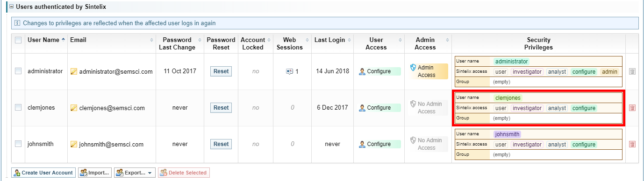Click the Delete Selected button
Screen dimensions: 644x181
[184, 173]
